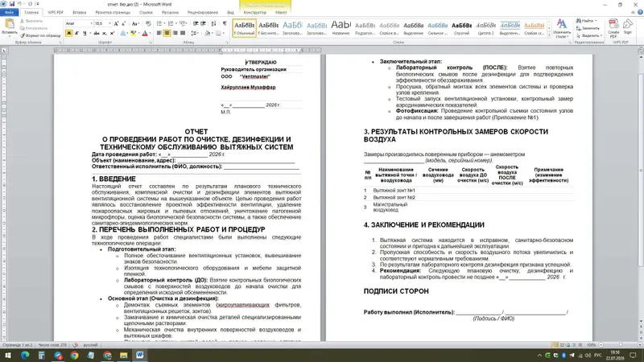Open the WPS PDF tab
The image size is (644, 362).
pyautogui.click(x=56, y=13)
